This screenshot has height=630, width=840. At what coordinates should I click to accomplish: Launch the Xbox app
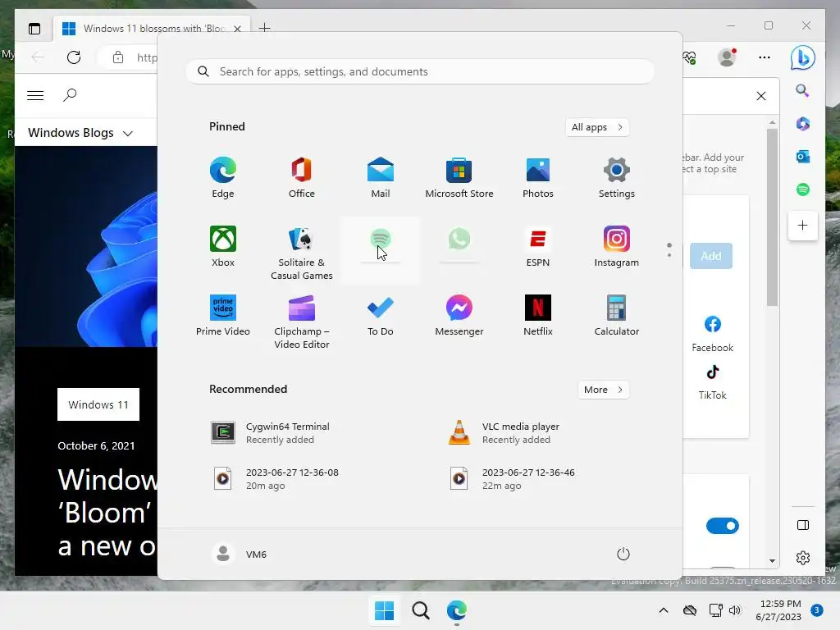click(x=223, y=246)
